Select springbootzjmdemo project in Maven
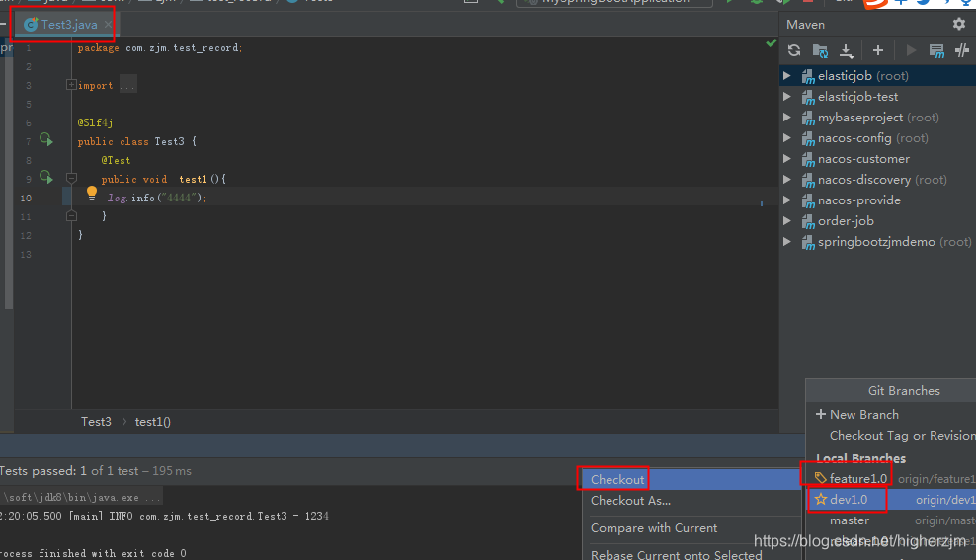Image resolution: width=976 pixels, height=560 pixels. 877,241
